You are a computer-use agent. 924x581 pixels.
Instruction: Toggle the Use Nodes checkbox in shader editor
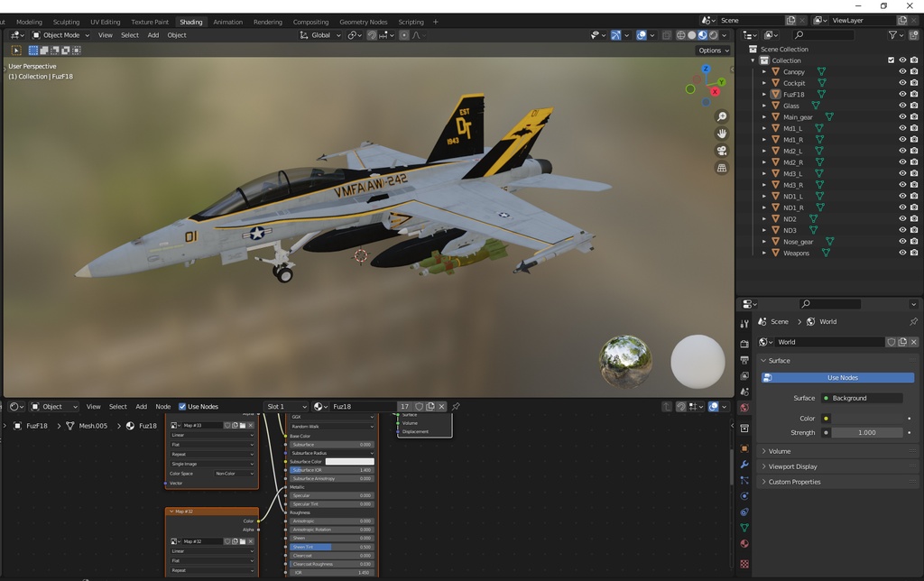tap(180, 406)
